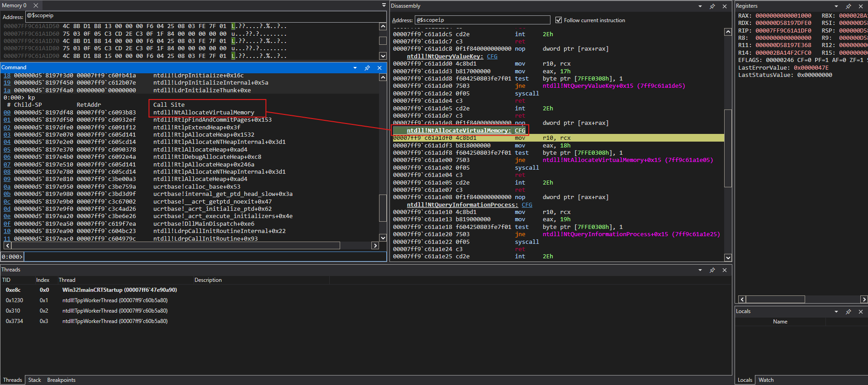Image resolution: width=868 pixels, height=385 pixels.
Task: Toggle Follow current instruction checkbox
Action: pyautogui.click(x=559, y=20)
